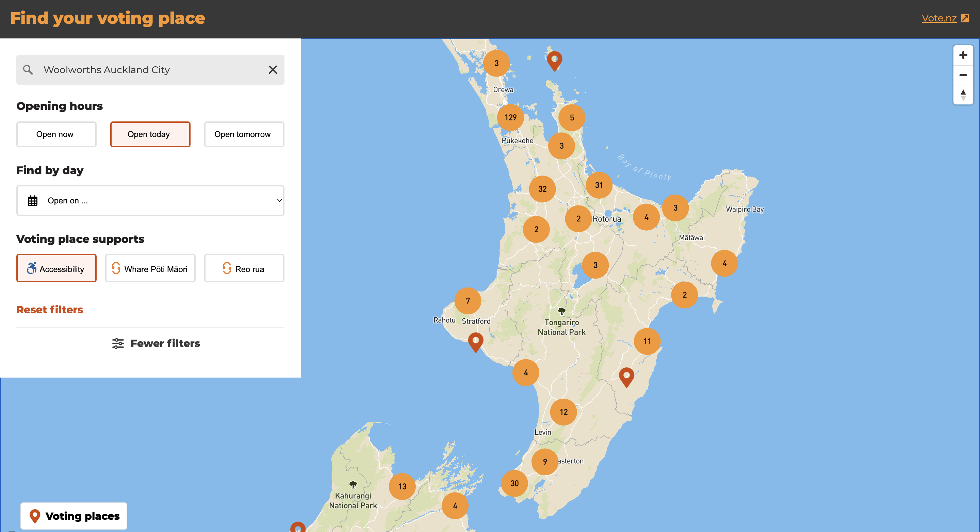Screen dimensions: 980x532
Task: Open the cluster marker labelled 9
Action: [x=545, y=462]
